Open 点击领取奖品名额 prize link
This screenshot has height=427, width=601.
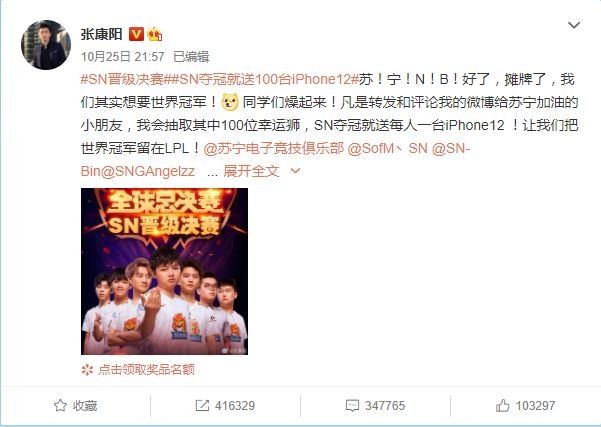click(x=146, y=370)
